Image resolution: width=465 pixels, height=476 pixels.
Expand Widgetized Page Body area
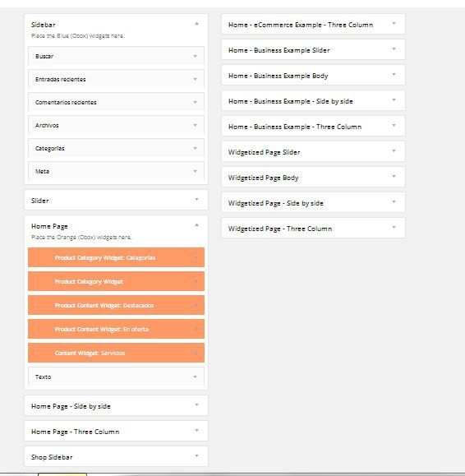coord(394,177)
